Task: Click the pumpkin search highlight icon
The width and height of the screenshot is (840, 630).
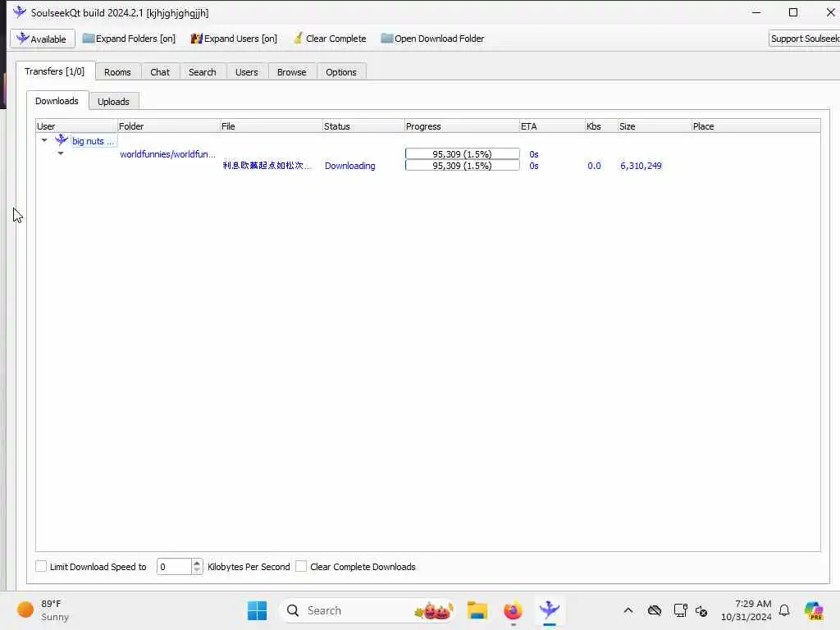Action: (x=434, y=610)
